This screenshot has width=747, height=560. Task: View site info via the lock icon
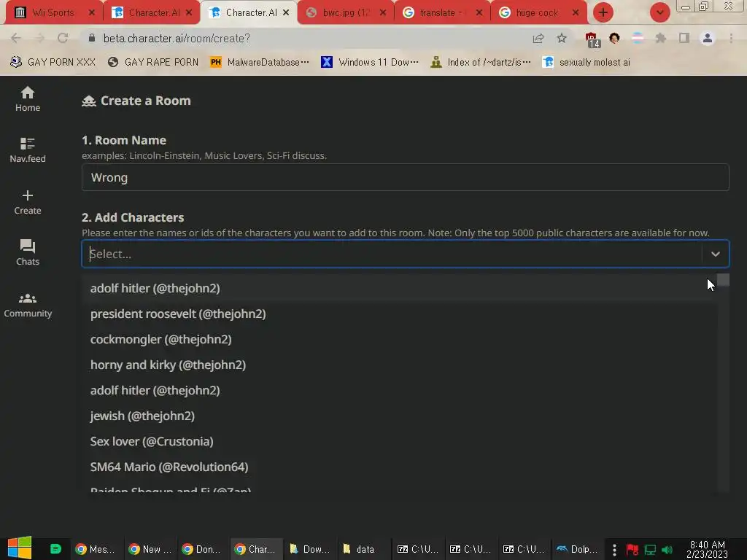click(92, 38)
